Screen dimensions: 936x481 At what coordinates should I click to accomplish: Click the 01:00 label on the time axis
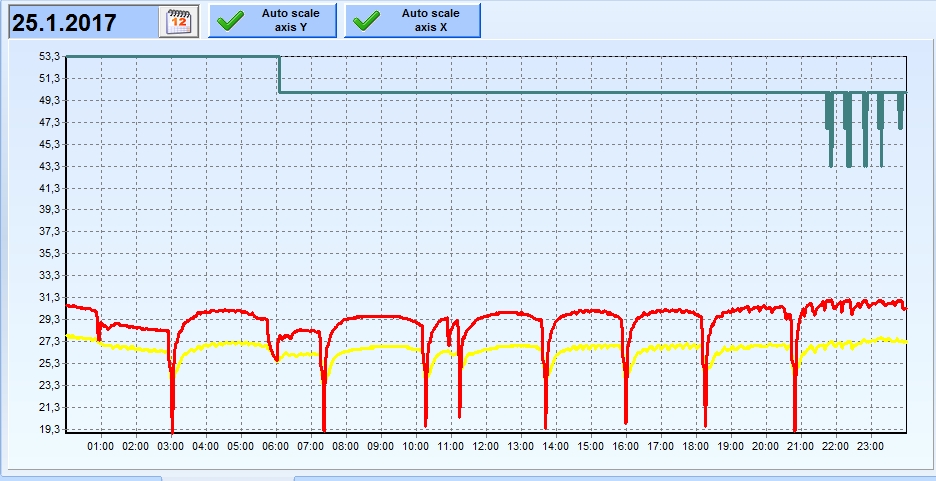click(101, 445)
